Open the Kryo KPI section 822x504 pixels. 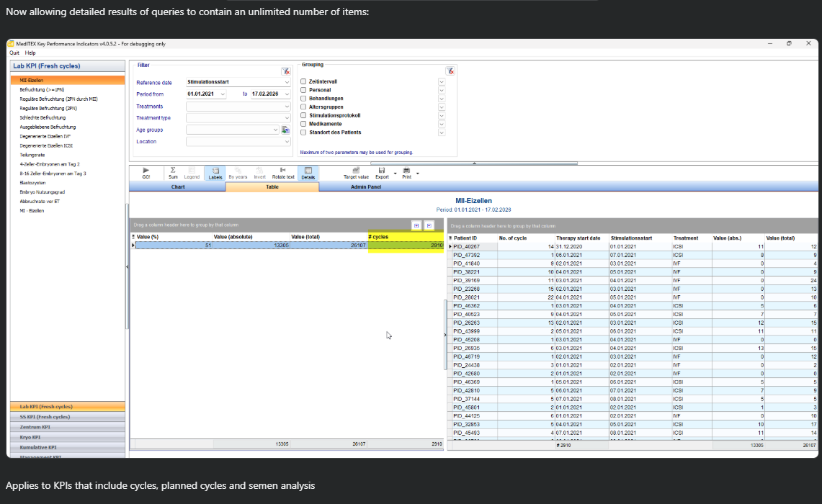click(68, 437)
